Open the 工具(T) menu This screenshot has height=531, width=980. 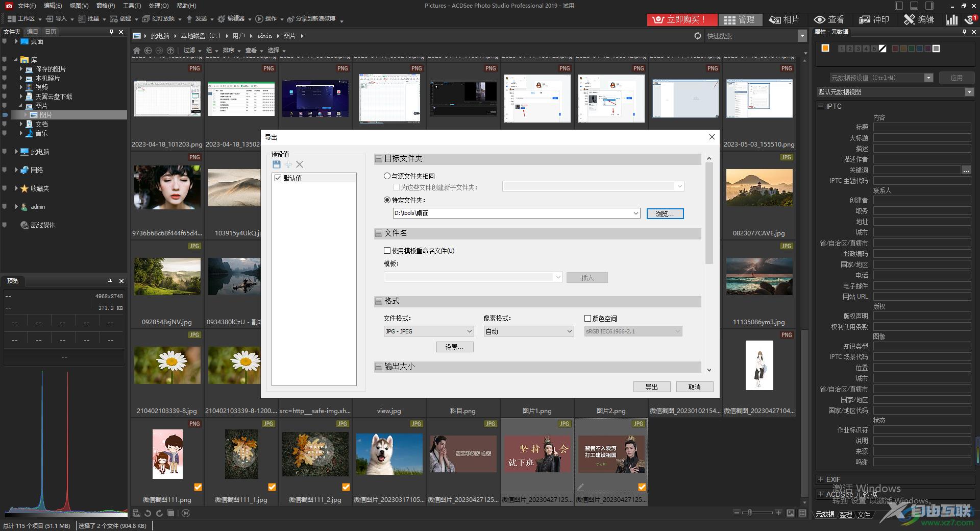point(132,6)
